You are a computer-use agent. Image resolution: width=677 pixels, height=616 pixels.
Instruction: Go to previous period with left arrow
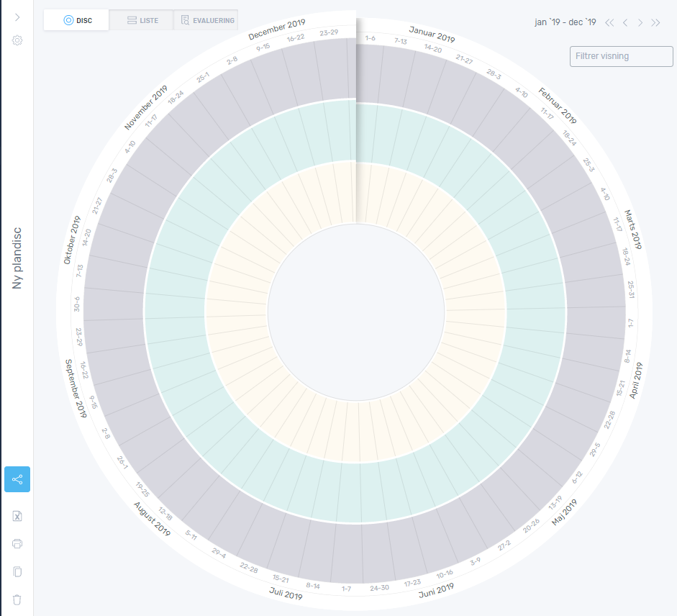pos(625,22)
